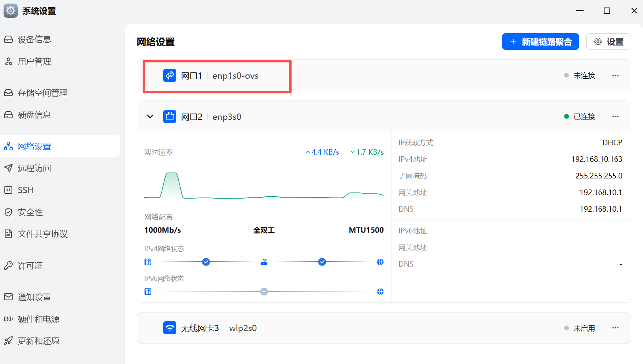643x364 pixels.
Task: Maximize the System Settings window
Action: 607,11
